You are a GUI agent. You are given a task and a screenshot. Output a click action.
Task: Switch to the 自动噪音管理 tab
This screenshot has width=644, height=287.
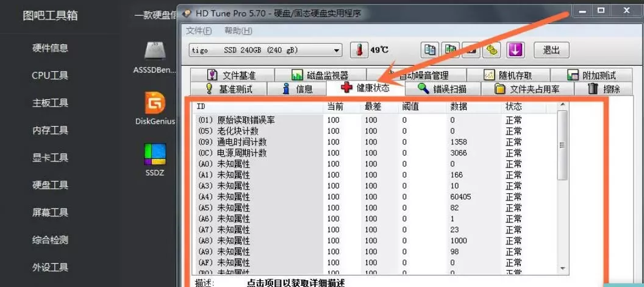tap(418, 75)
